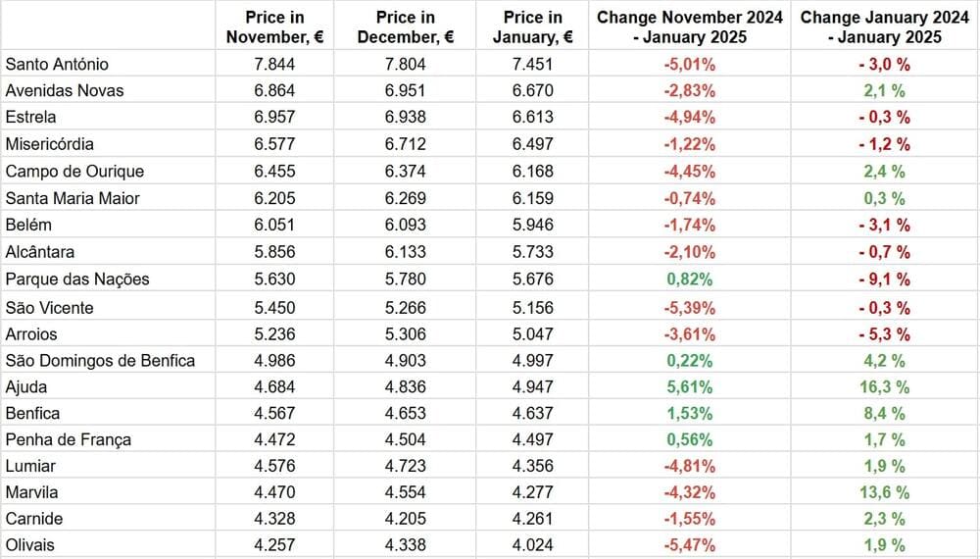
Task: Click Avenidas Novas' 6.951 December price
Action: [405, 90]
